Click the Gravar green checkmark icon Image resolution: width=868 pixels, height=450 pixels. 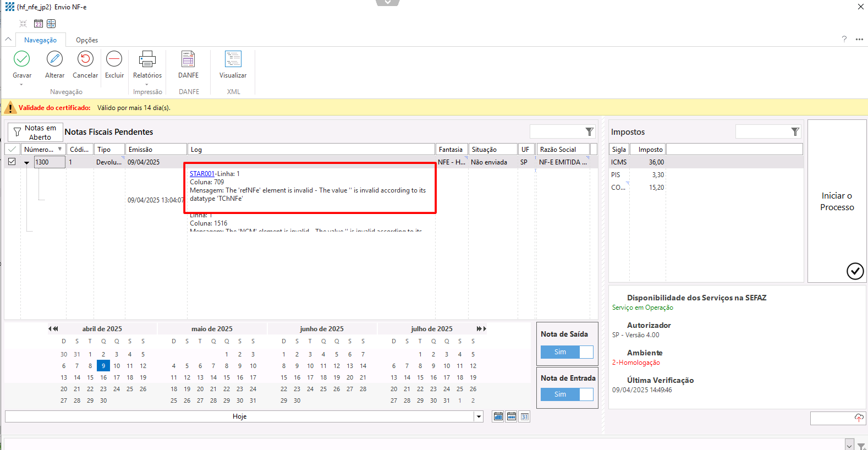coord(22,59)
